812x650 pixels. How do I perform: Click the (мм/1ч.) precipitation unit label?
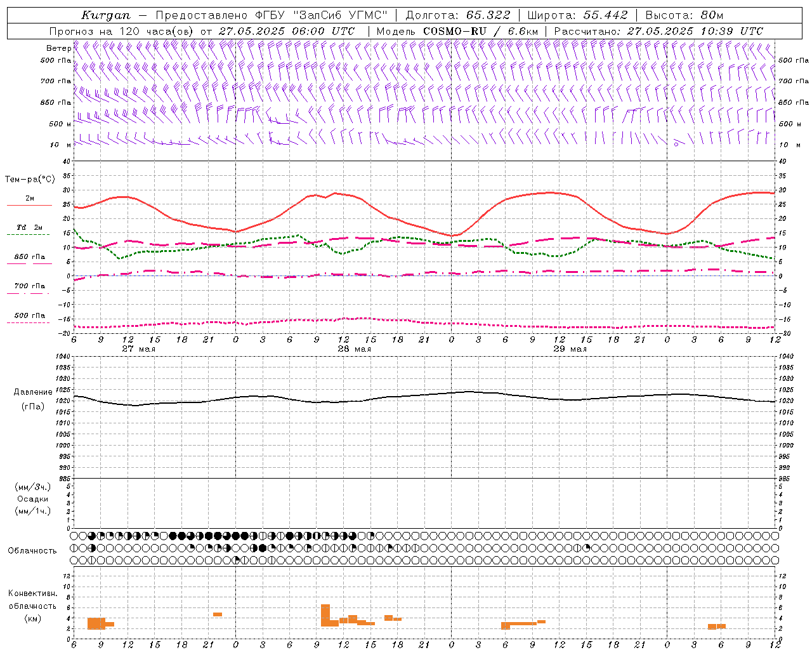tap(33, 511)
